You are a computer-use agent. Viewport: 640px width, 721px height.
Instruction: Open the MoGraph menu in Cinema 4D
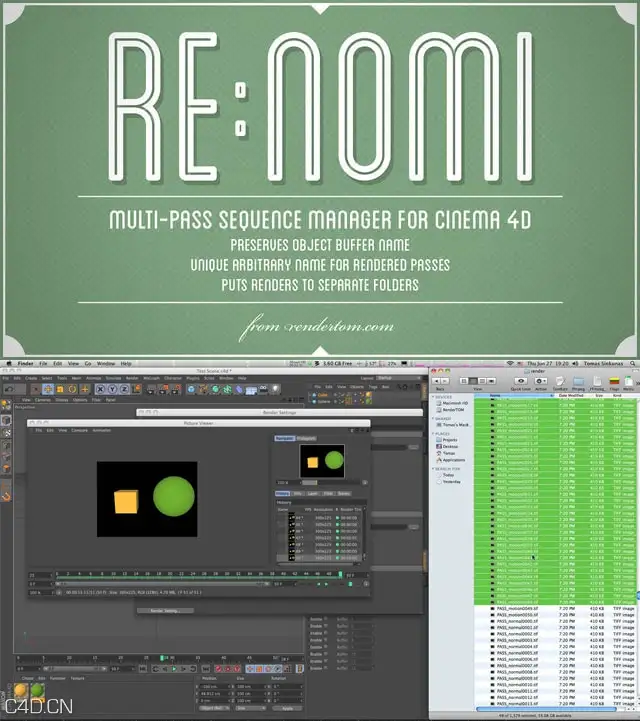click(x=151, y=378)
